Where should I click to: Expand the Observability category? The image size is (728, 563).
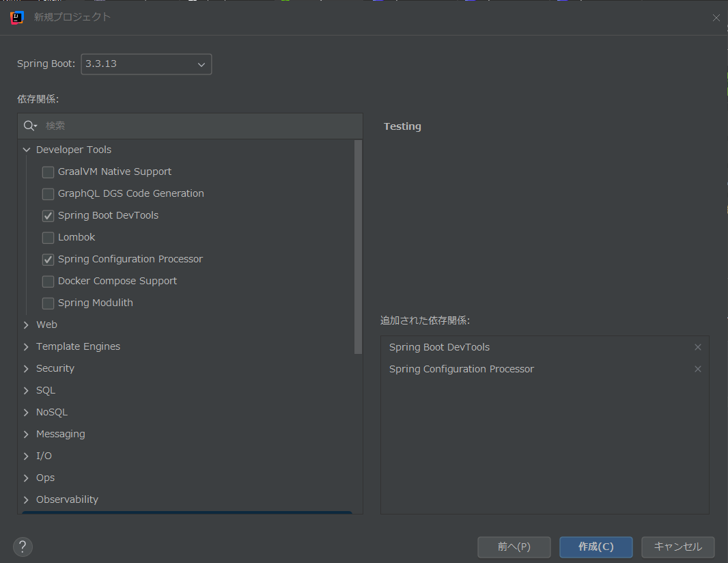pos(27,499)
